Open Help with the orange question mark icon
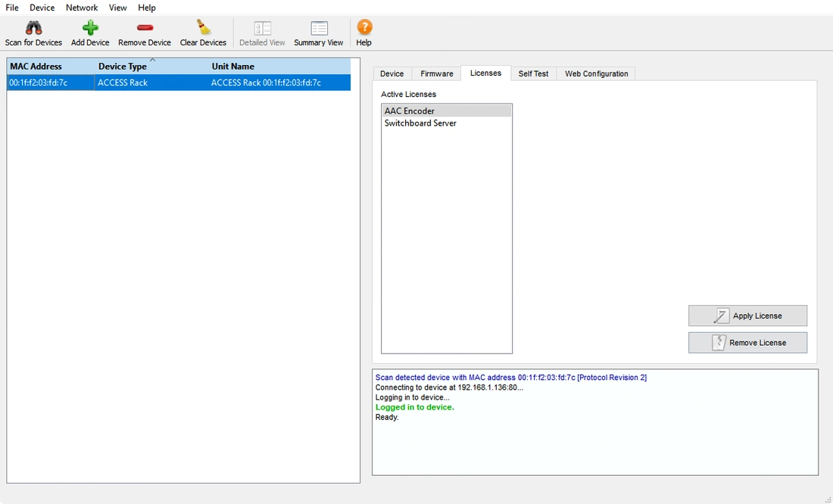 364,27
